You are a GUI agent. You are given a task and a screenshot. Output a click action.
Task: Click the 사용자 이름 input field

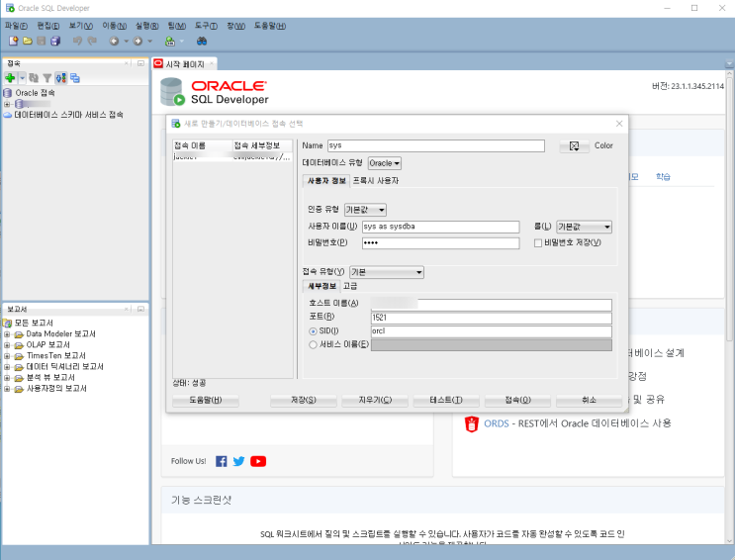pos(440,227)
